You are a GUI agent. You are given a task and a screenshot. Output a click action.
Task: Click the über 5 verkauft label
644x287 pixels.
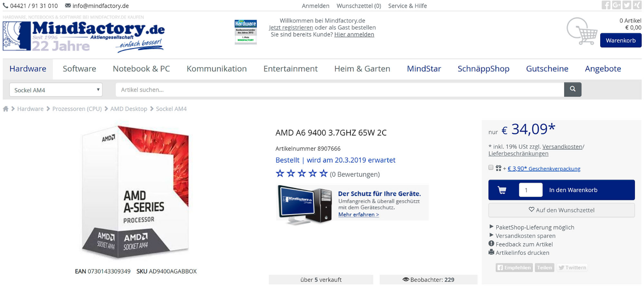(321, 280)
